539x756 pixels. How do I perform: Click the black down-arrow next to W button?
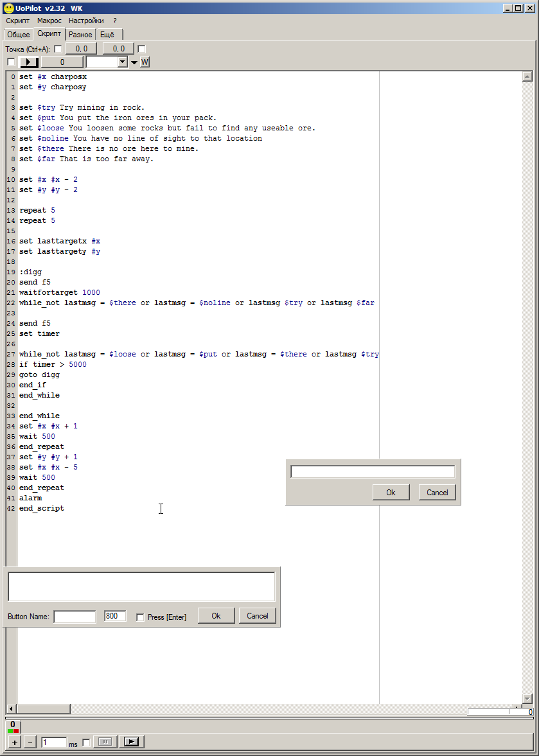[134, 62]
